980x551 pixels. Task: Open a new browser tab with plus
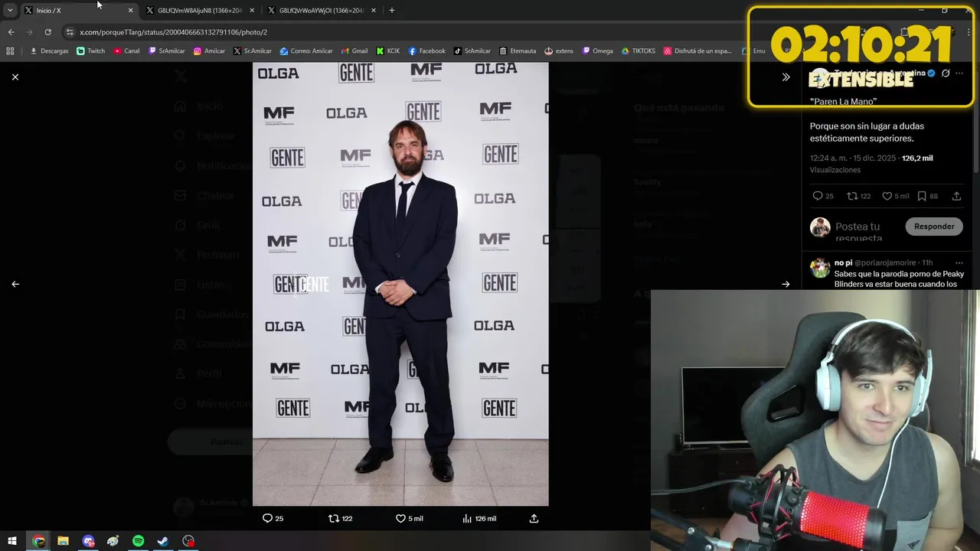pos(391,10)
